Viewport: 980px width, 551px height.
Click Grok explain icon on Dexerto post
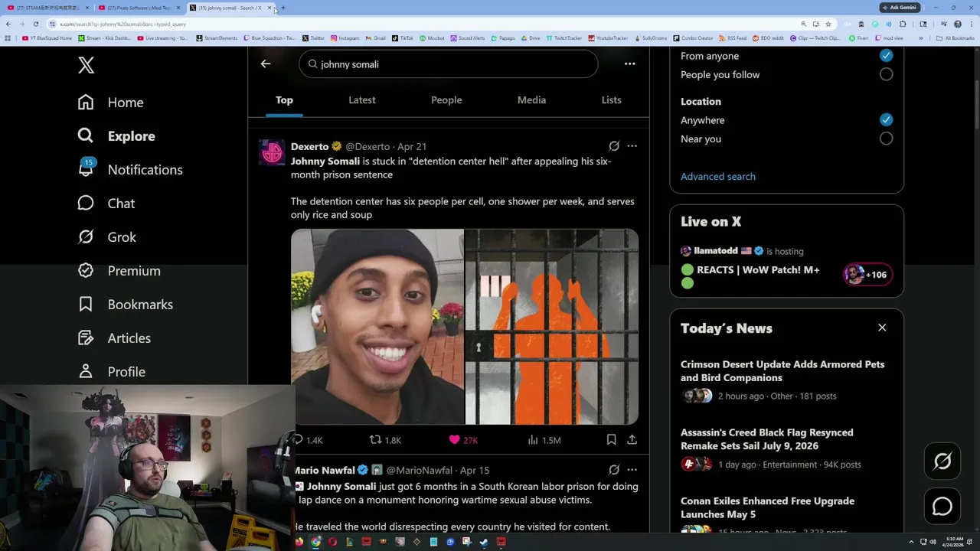pyautogui.click(x=614, y=146)
